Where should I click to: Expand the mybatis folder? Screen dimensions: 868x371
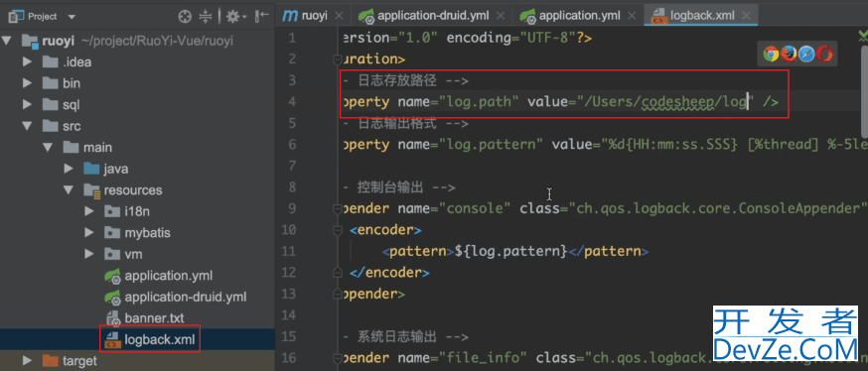click(89, 233)
